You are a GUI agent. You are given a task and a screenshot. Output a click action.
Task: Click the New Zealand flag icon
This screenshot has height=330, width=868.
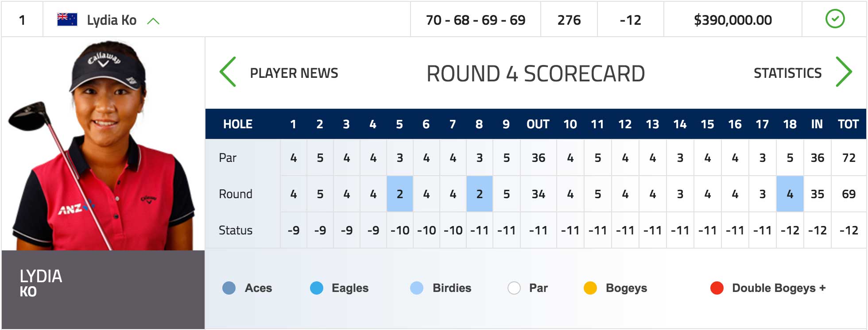tap(67, 19)
